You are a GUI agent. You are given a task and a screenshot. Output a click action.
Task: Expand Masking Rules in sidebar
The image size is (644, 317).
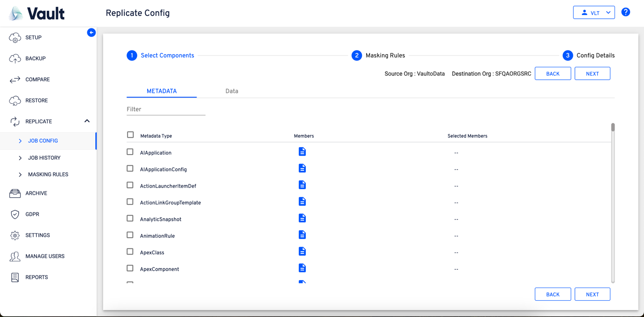coord(48,175)
